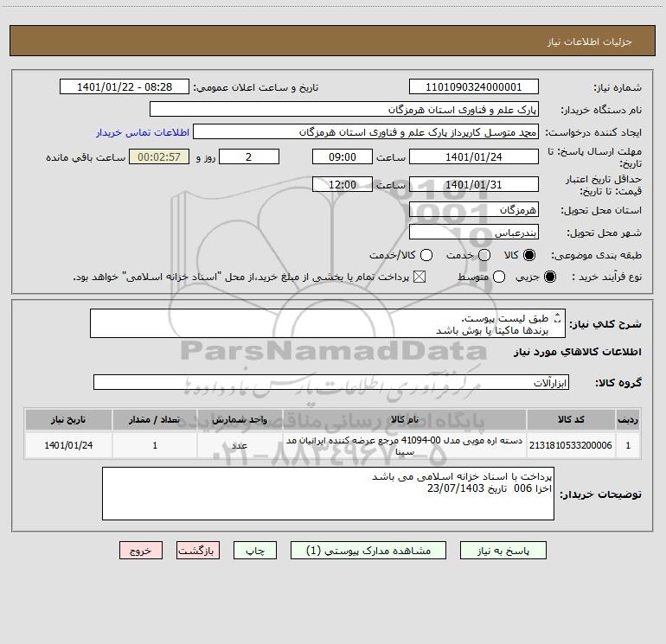Click the ردیف column header
Viewport: 666px width, 644px height.
click(628, 419)
